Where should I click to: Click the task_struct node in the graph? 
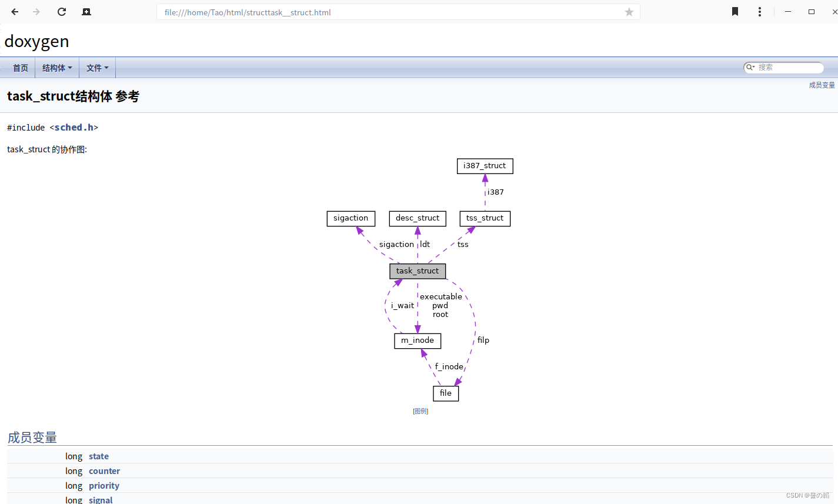[418, 271]
